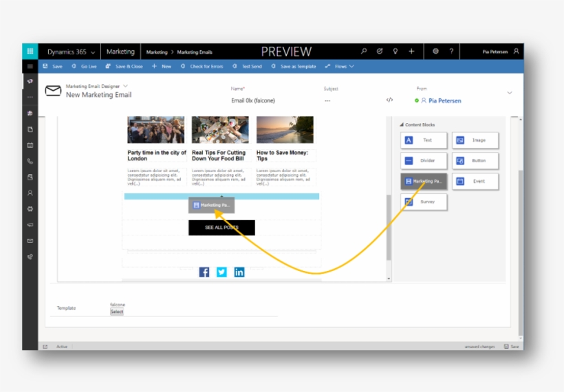Screen dimensions: 564x392
Task: Click the beach sunset photo thumbnail
Action: point(285,129)
